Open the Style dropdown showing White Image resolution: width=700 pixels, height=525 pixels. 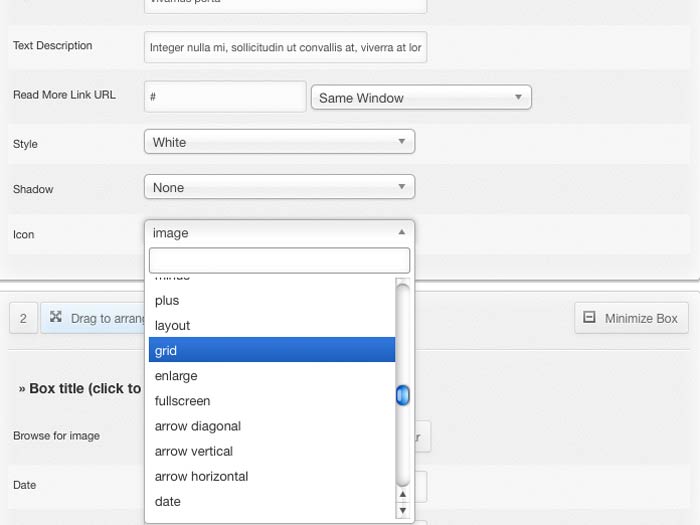(279, 142)
